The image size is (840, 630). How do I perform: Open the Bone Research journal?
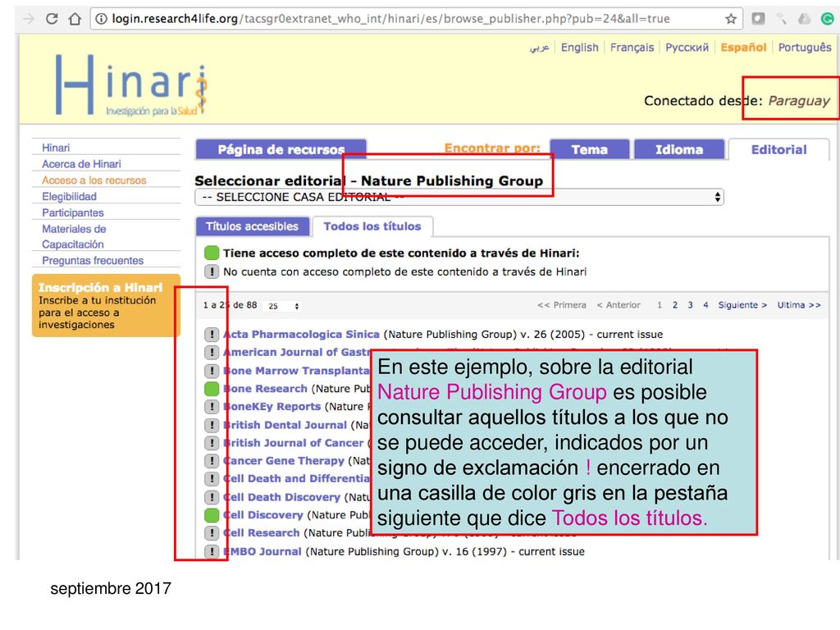[265, 388]
